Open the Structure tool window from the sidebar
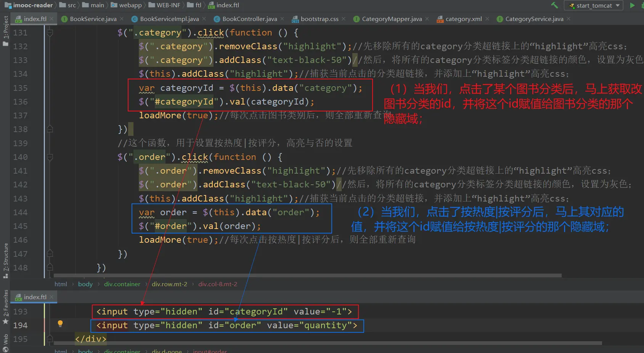The width and height of the screenshot is (644, 353). [x=5, y=260]
